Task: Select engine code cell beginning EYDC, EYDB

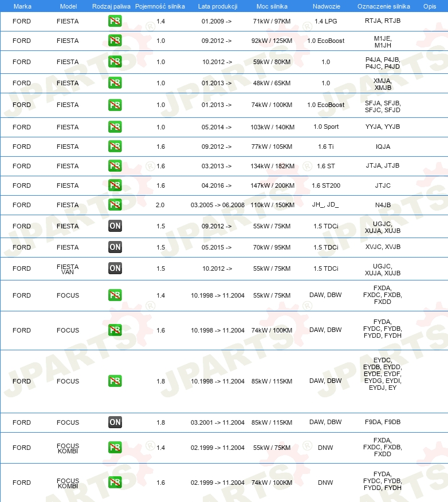Action: tap(383, 374)
